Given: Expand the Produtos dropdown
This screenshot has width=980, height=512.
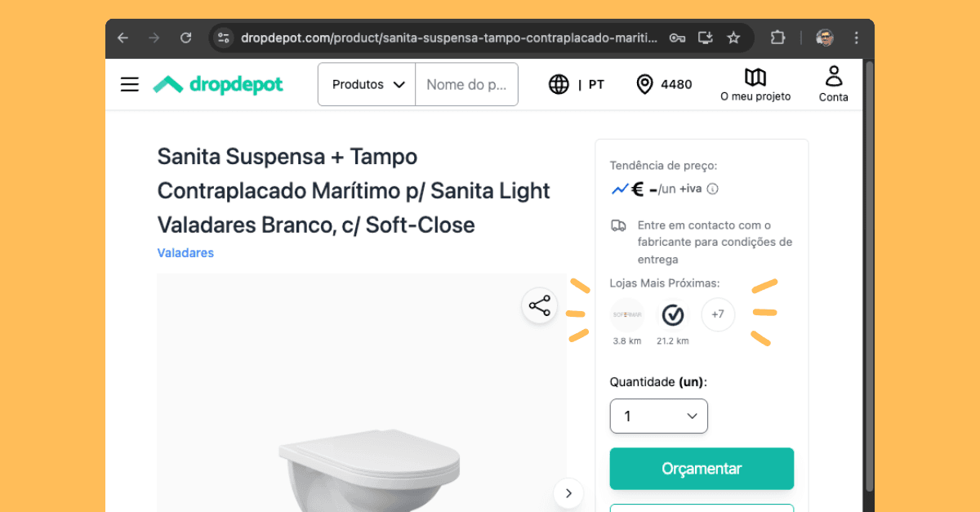Looking at the screenshot, I should (x=368, y=84).
